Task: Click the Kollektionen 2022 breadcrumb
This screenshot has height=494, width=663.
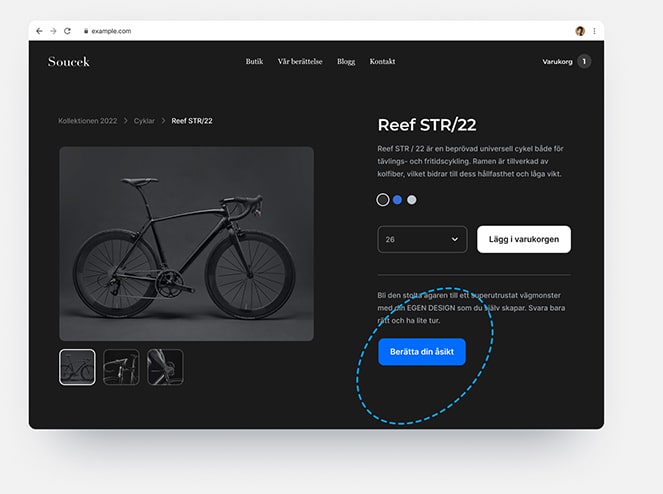Action: click(88, 121)
